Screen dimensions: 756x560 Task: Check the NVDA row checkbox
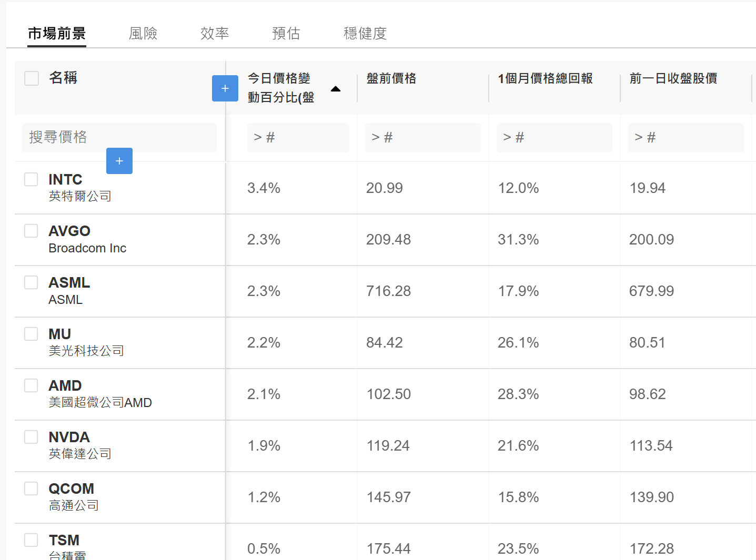31,437
